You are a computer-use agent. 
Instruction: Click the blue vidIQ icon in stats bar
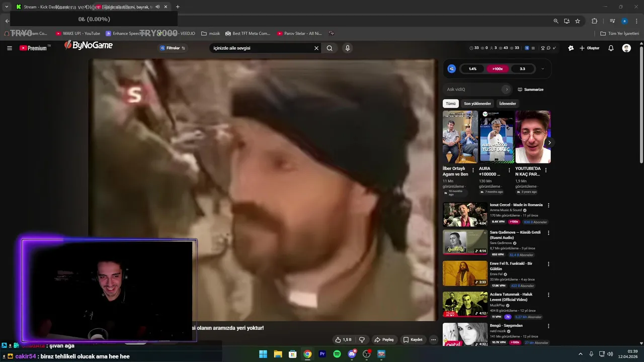click(527, 48)
